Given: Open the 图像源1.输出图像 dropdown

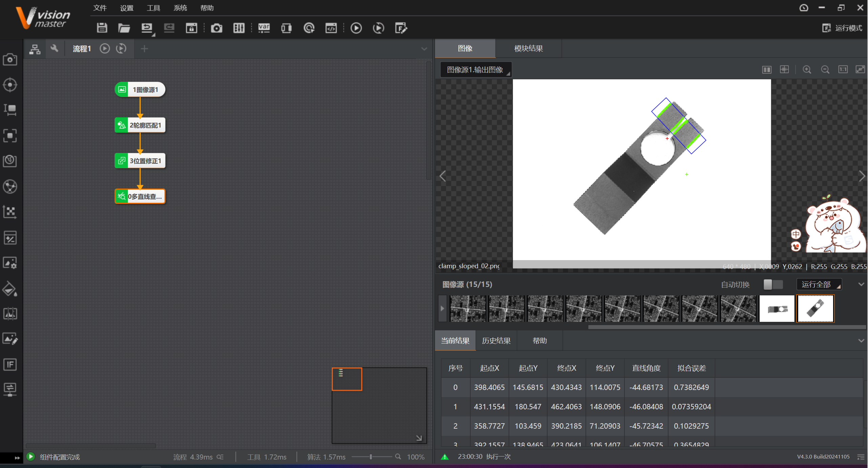Looking at the screenshot, I should pos(475,70).
